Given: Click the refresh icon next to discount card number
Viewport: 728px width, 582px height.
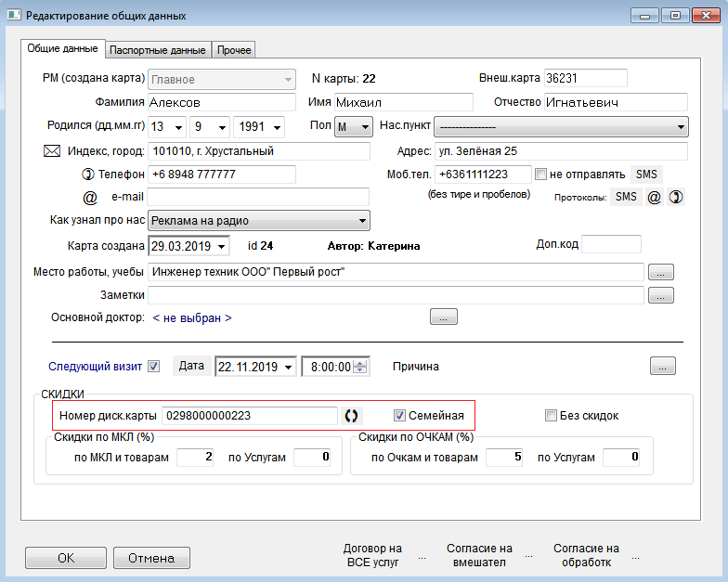Looking at the screenshot, I should [x=352, y=415].
